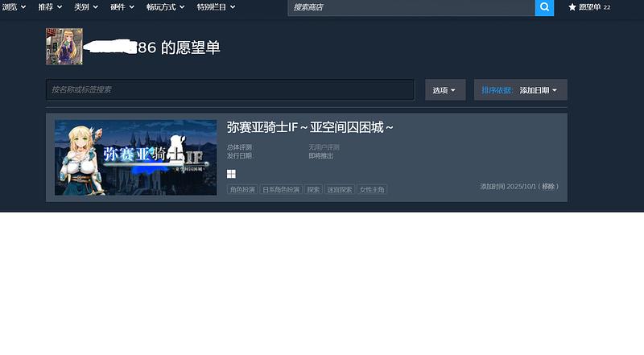Select the 迷宫探索 tag
Viewport: 644px width, 355px height.
point(339,190)
